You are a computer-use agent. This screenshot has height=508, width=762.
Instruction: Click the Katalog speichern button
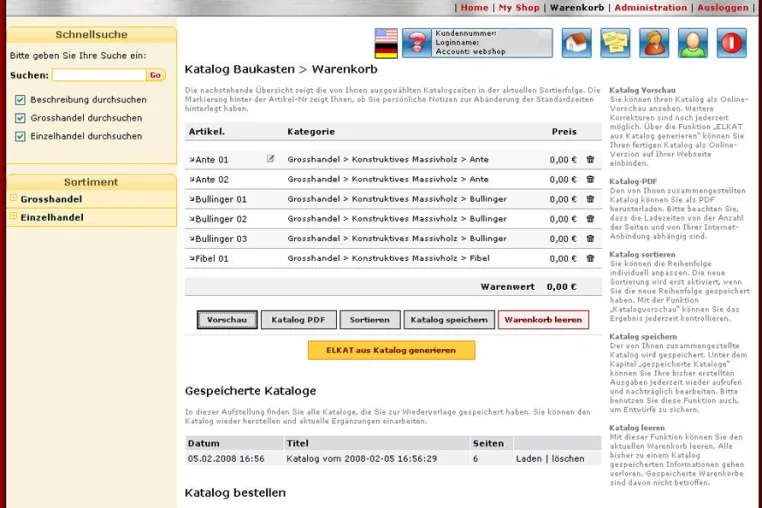click(449, 320)
